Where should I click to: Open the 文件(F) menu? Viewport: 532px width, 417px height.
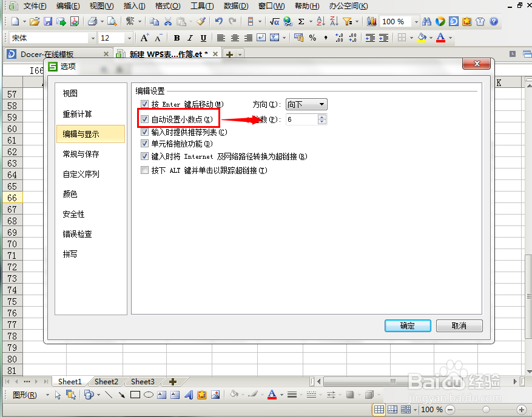tap(35, 6)
